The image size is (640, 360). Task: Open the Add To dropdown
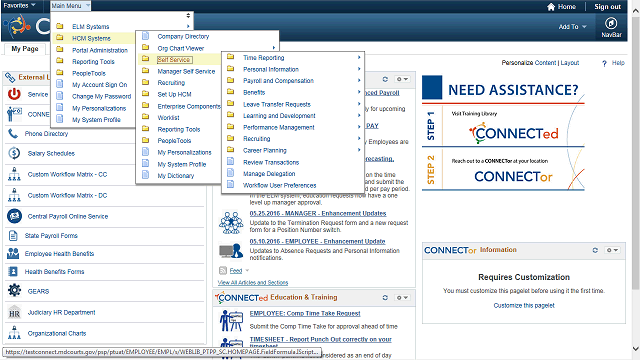572,27
